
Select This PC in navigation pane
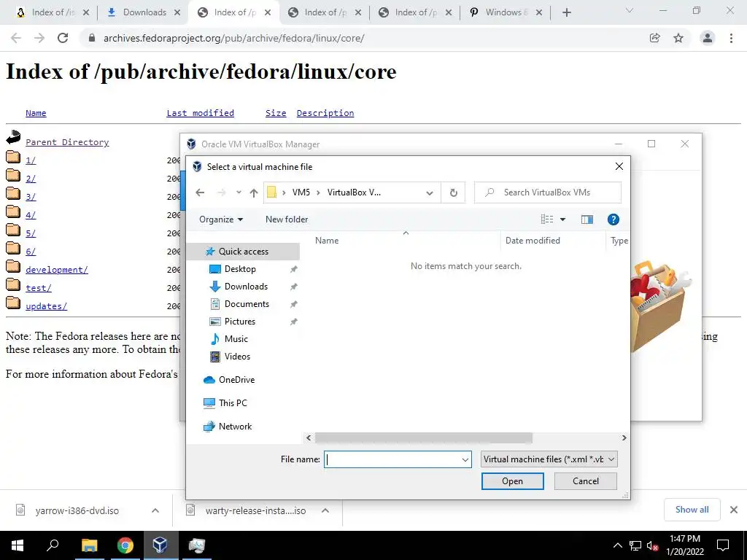point(233,402)
